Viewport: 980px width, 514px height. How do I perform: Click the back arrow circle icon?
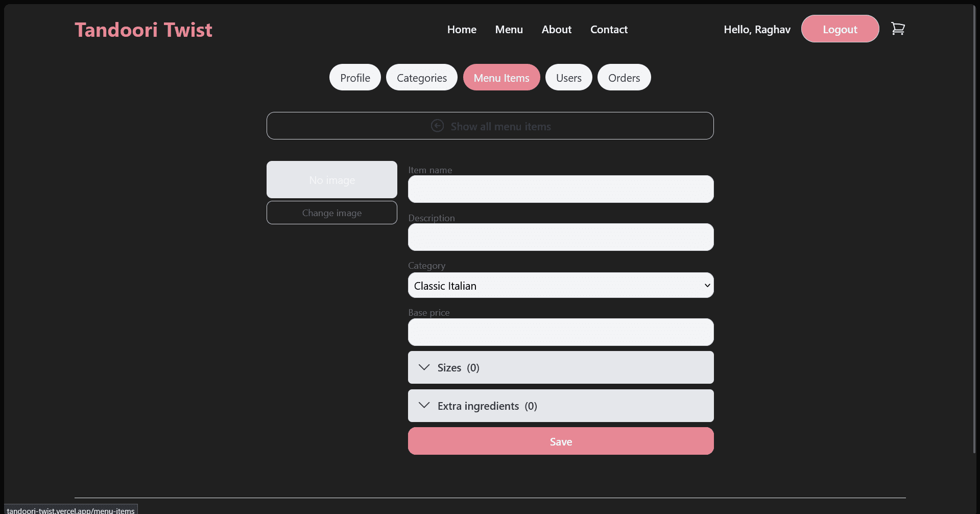click(x=437, y=126)
